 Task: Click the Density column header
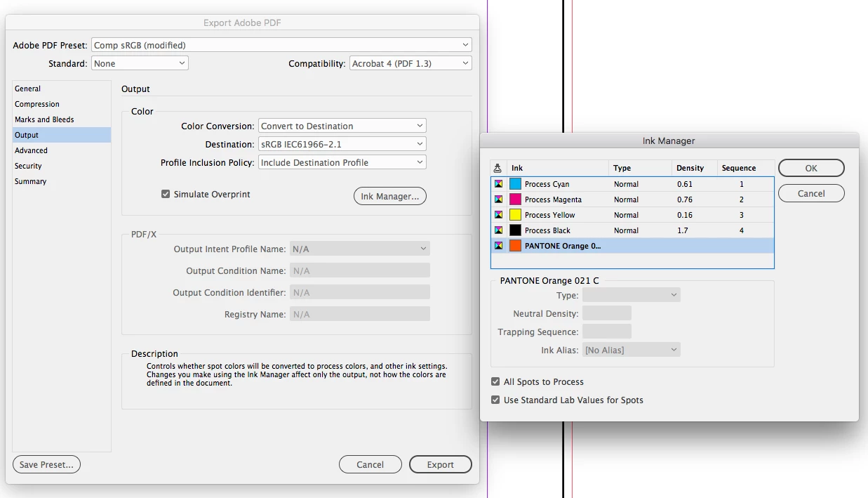[694, 168]
